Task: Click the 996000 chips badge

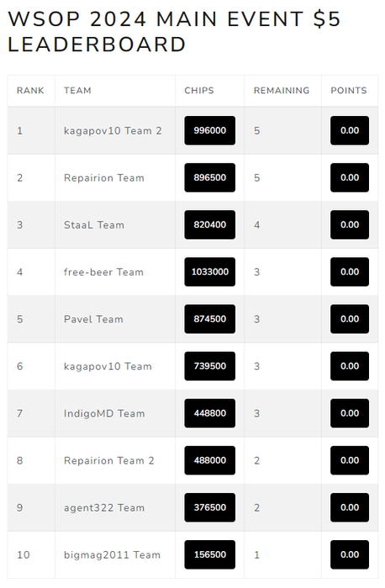Action: coord(210,130)
